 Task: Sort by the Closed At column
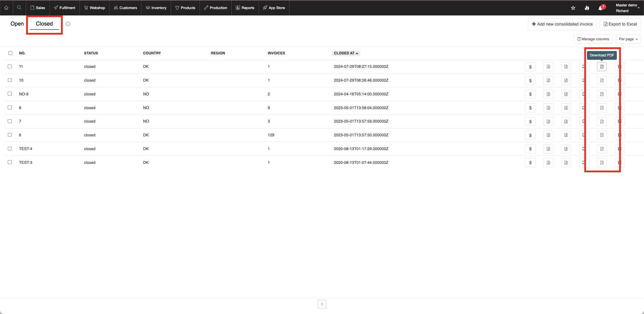pos(346,53)
